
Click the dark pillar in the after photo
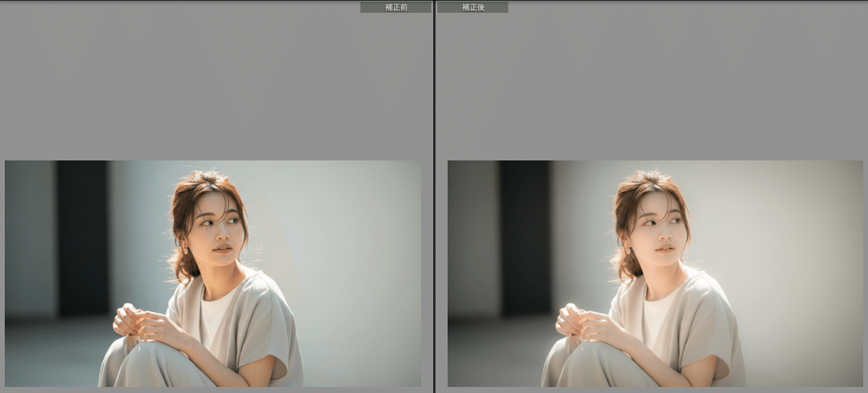pos(525,238)
